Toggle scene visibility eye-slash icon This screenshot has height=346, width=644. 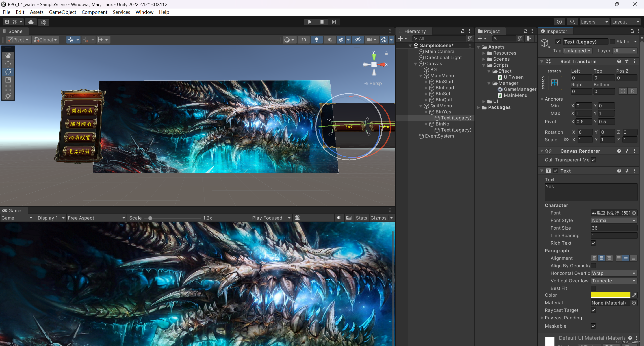[358, 40]
